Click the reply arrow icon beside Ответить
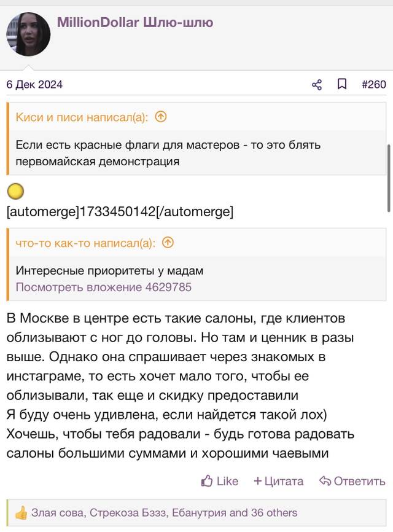This screenshot has height=532, width=393. point(325,481)
